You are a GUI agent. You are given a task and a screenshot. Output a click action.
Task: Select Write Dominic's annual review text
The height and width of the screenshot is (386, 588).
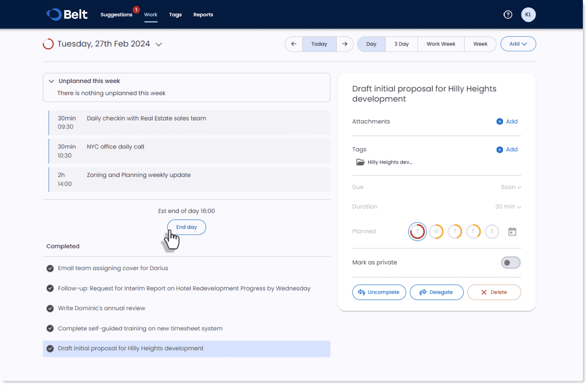point(101,309)
